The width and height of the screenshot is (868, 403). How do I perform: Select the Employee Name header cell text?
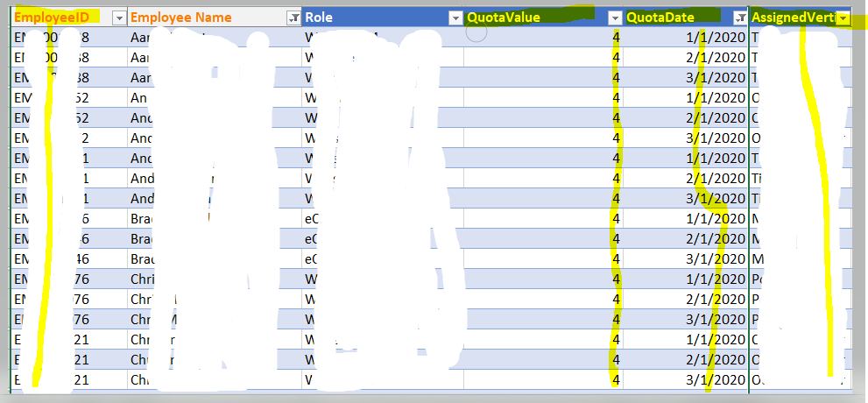(x=181, y=18)
